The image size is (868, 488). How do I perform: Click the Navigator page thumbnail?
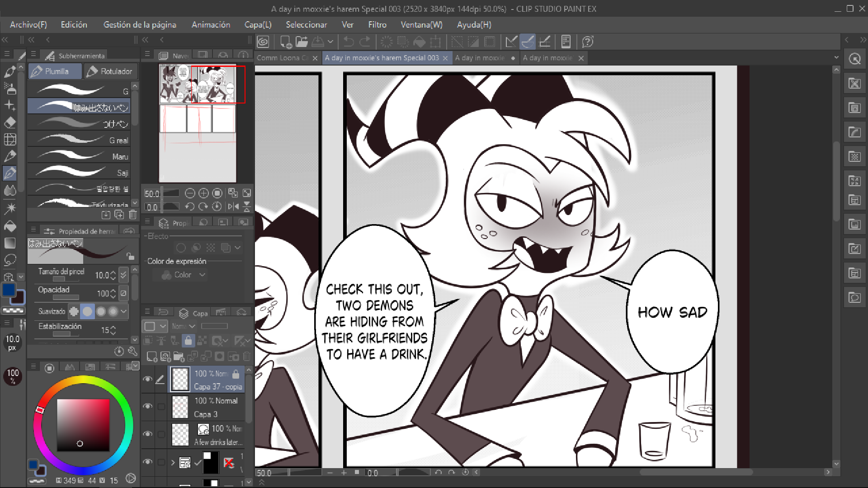click(x=198, y=123)
